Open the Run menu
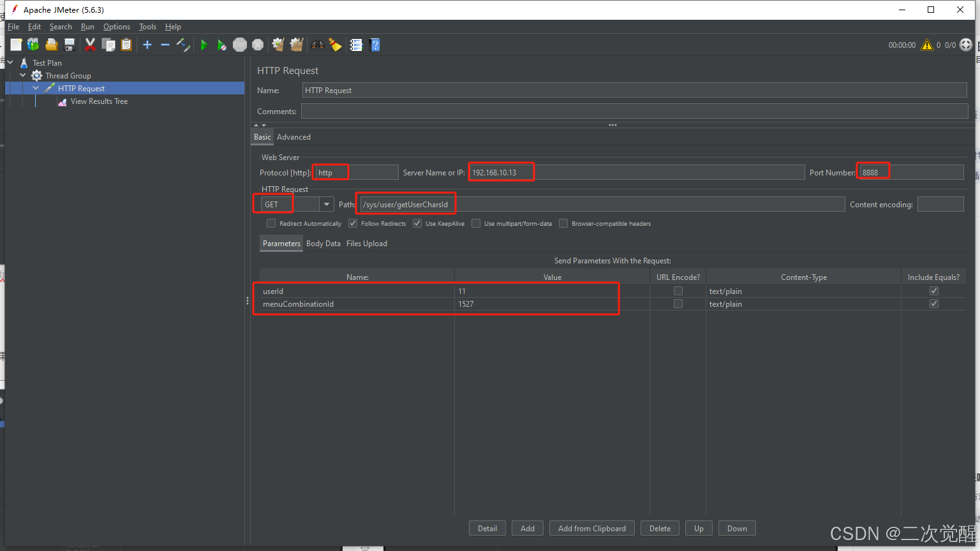980x551 pixels. (87, 27)
